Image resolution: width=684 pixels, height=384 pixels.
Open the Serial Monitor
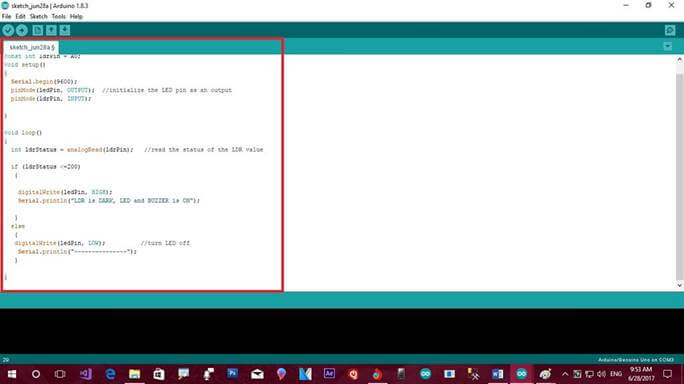click(x=670, y=30)
